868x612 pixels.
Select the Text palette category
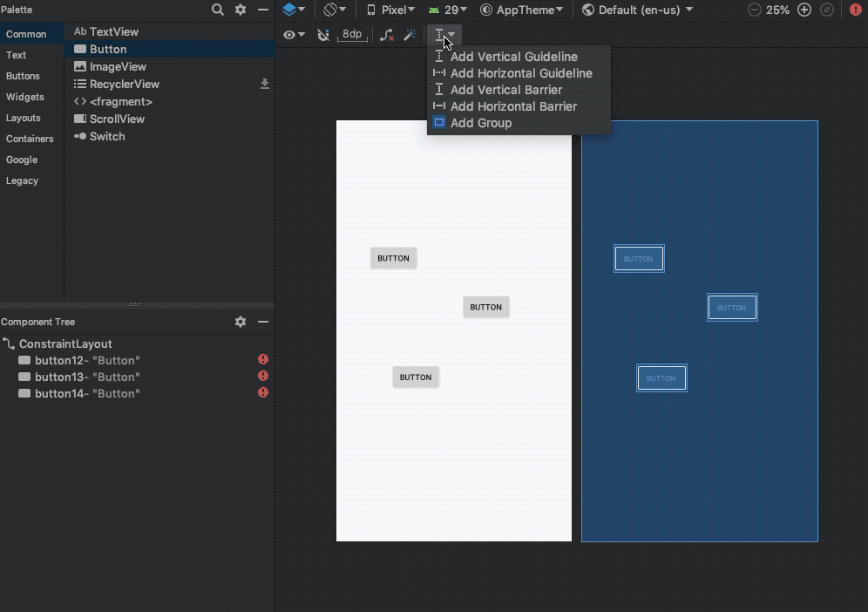[x=31, y=55]
